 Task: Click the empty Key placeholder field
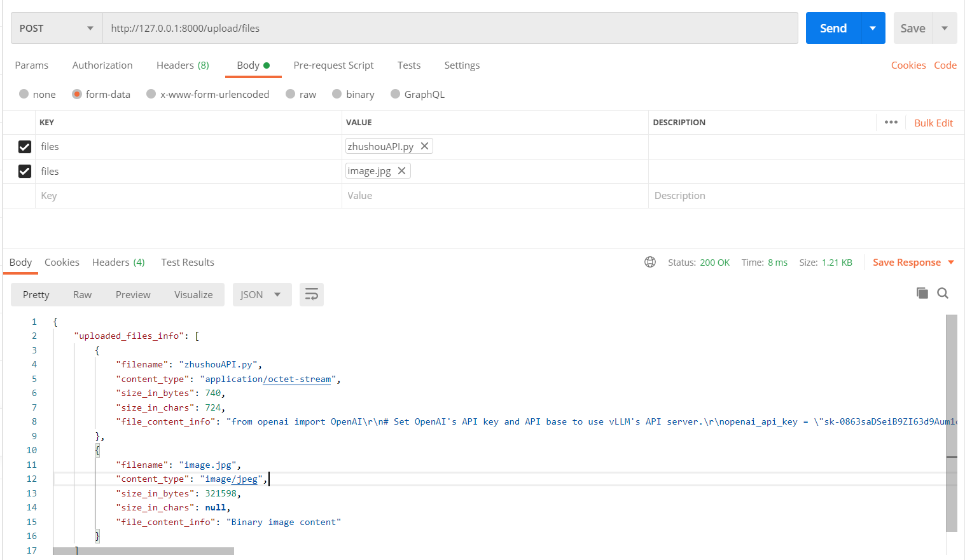pyautogui.click(x=188, y=196)
